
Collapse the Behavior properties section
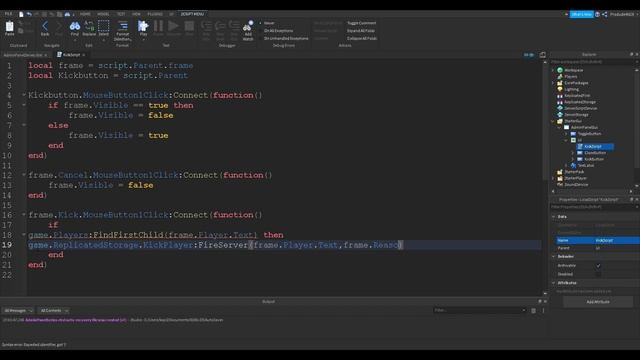click(554, 257)
